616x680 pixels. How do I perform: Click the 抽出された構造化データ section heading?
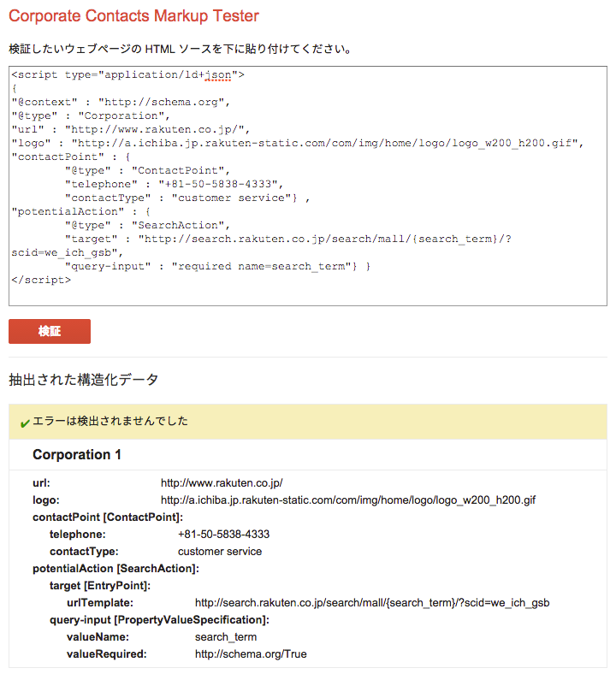point(83,380)
